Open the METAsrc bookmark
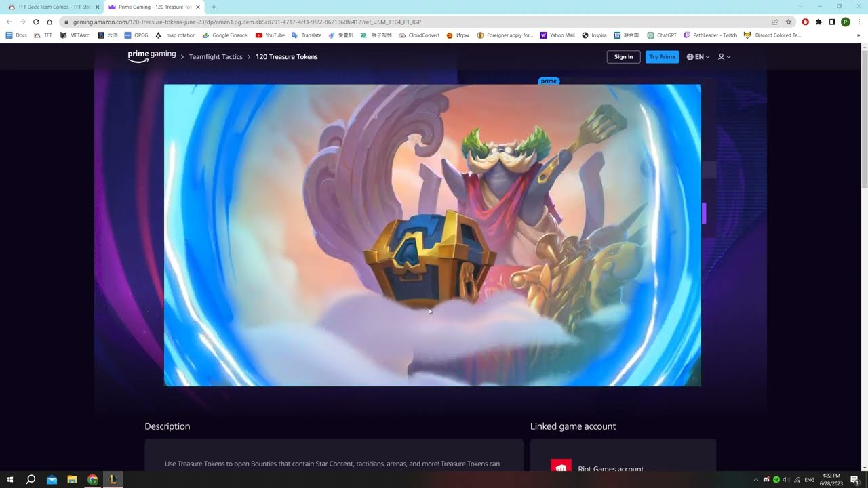Image resolution: width=868 pixels, height=488 pixels. click(75, 35)
